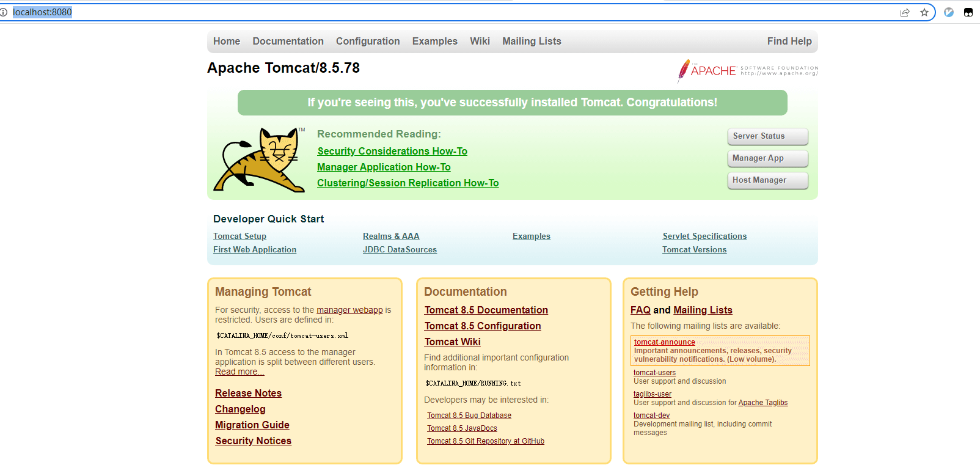Open Migration Guide link
Image resolution: width=980 pixels, height=476 pixels.
tap(252, 425)
